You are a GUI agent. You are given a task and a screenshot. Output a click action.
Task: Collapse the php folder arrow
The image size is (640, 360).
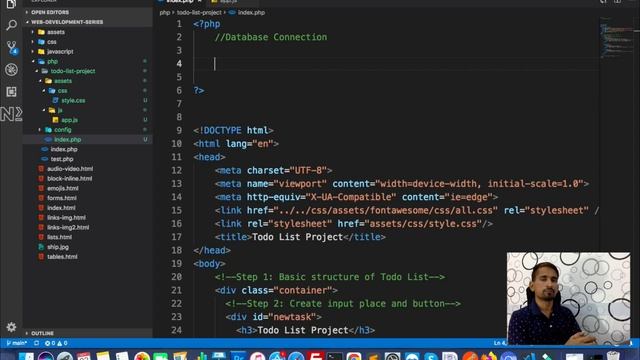tap(33, 61)
